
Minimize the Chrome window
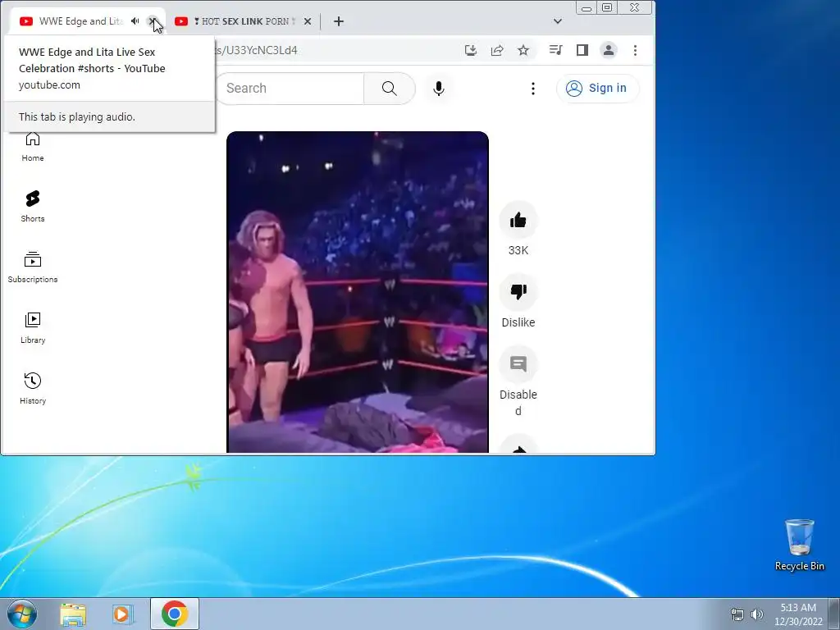coord(587,8)
